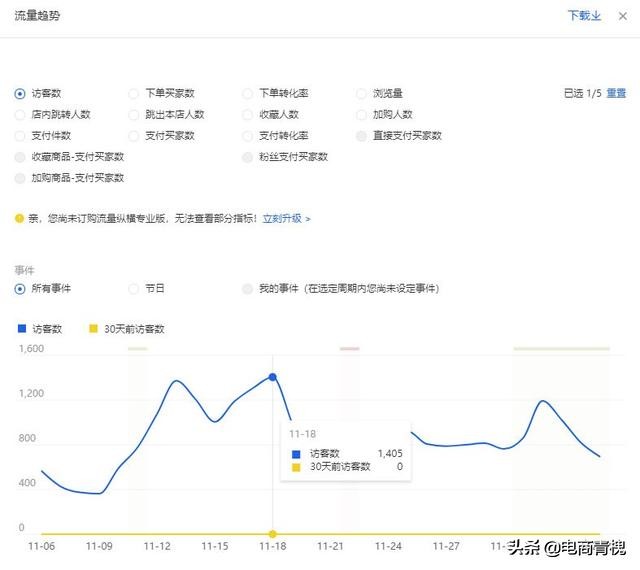Click the 重置 reset link
This screenshot has width=640, height=570.
[x=616, y=93]
